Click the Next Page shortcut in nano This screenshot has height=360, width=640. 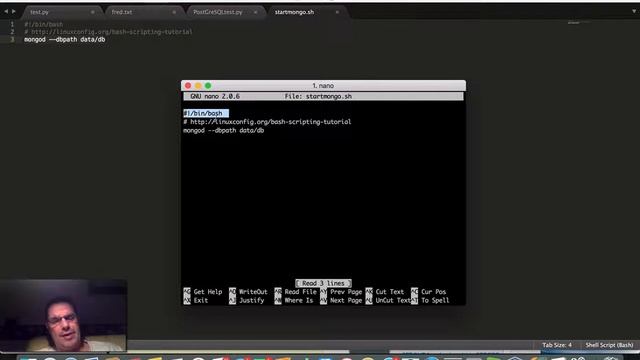(341, 300)
